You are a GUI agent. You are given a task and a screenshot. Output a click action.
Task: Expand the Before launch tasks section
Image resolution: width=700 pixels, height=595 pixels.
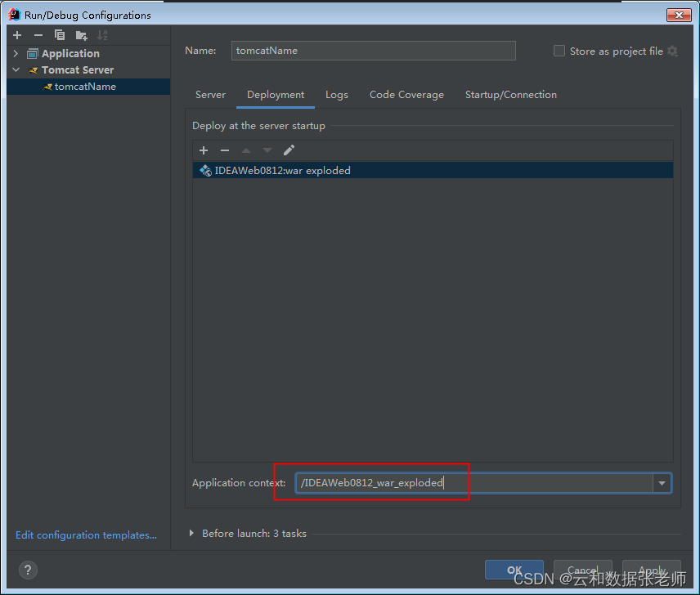(x=191, y=533)
